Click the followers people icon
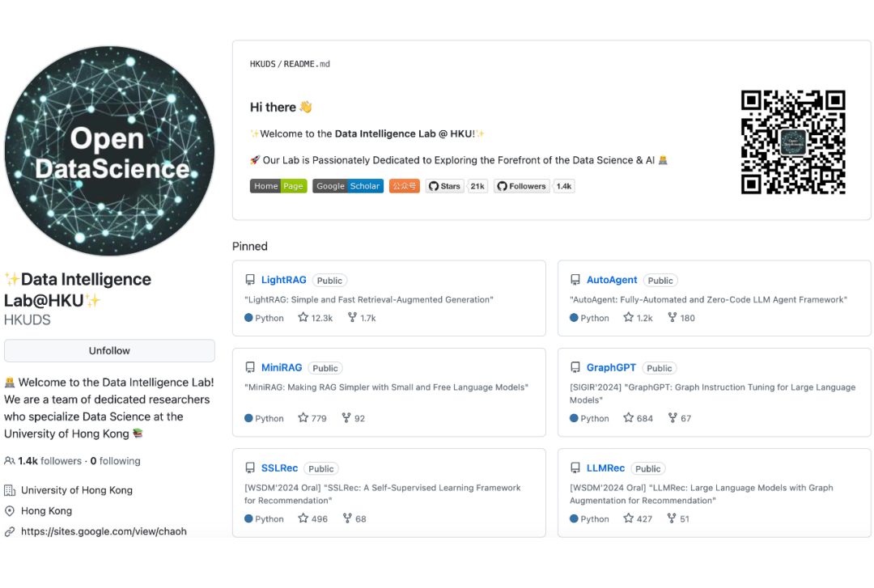This screenshot has width=874, height=588. pos(10,461)
